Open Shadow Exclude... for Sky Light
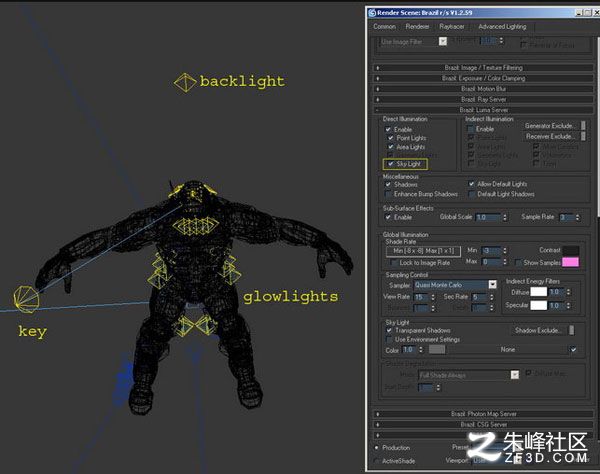 tap(539, 330)
